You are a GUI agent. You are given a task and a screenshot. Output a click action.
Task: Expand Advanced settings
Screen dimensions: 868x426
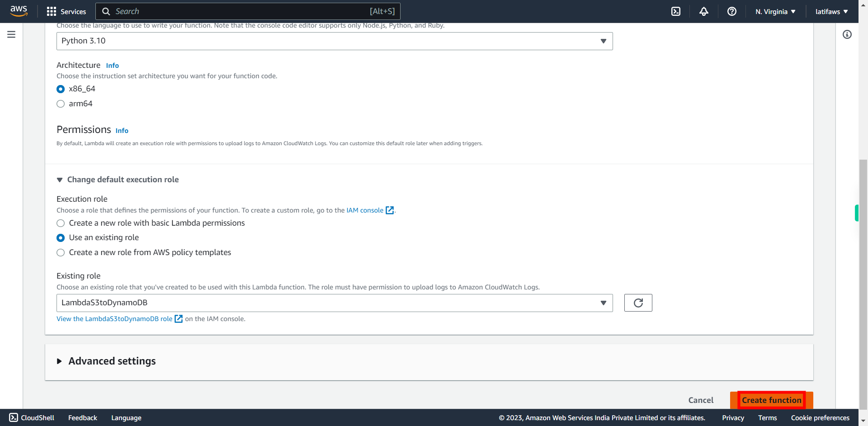pos(106,361)
